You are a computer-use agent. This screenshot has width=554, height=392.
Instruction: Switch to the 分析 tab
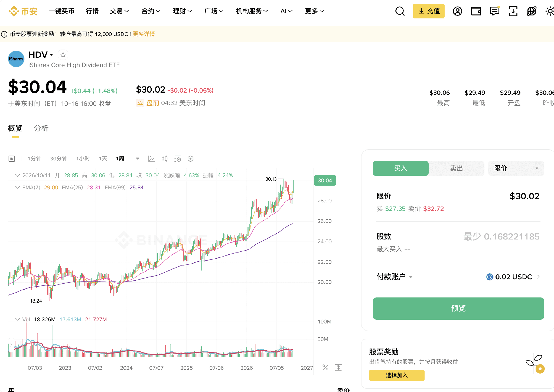[41, 128]
